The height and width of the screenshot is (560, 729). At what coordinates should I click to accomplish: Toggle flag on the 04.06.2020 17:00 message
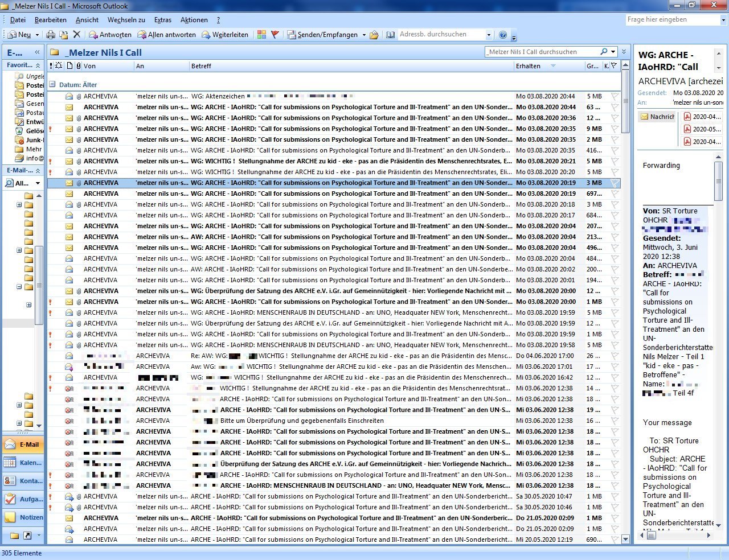point(615,356)
